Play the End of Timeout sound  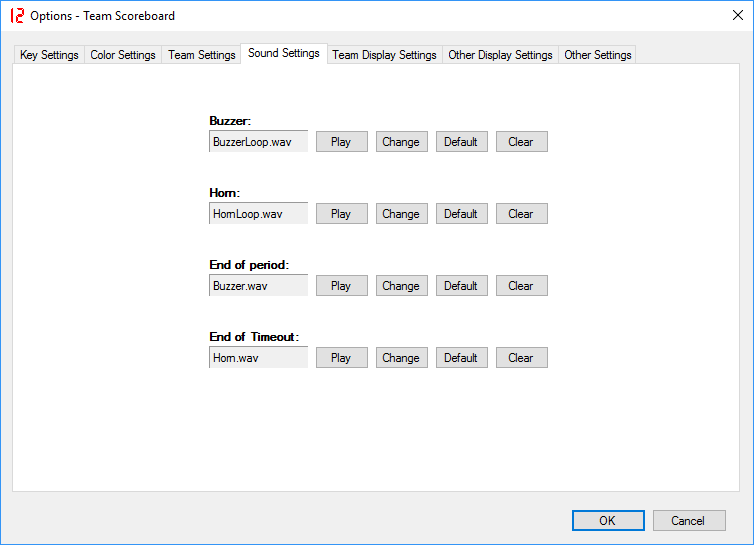tap(341, 358)
